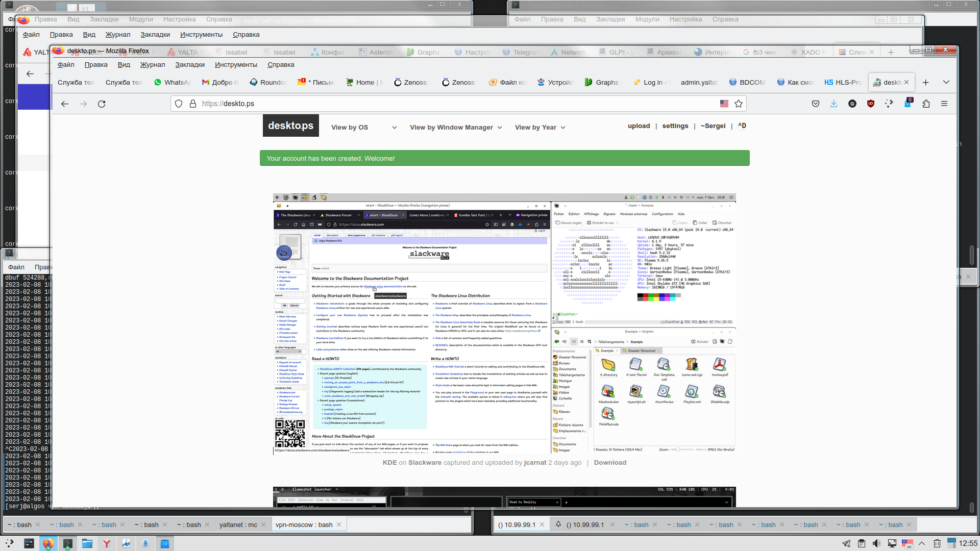Open the settings link on deskto.ps
The image size is (980, 551).
point(675,126)
